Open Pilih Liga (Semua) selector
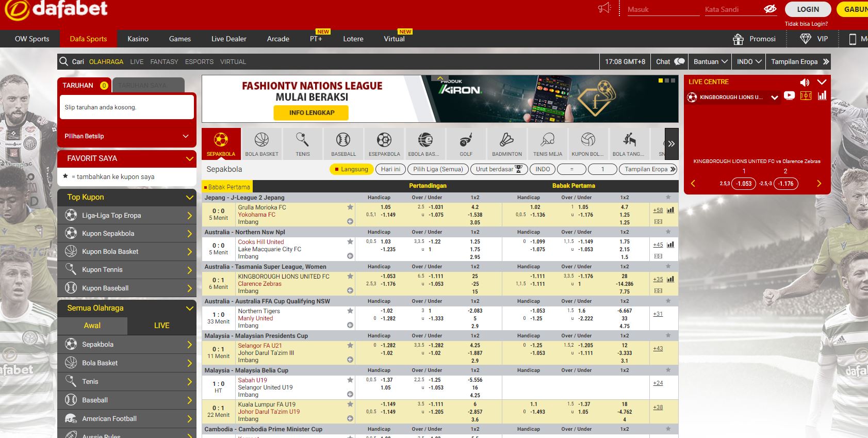 (438, 169)
